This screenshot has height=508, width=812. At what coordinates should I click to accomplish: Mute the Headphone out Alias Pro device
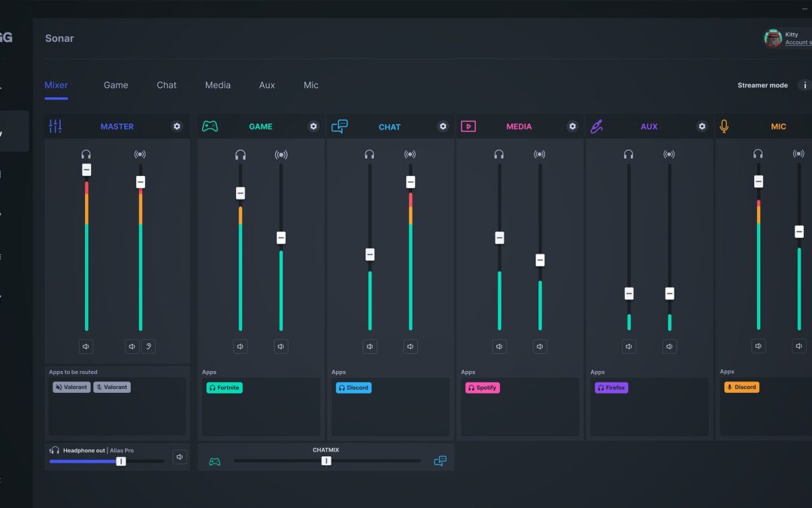pos(180,457)
